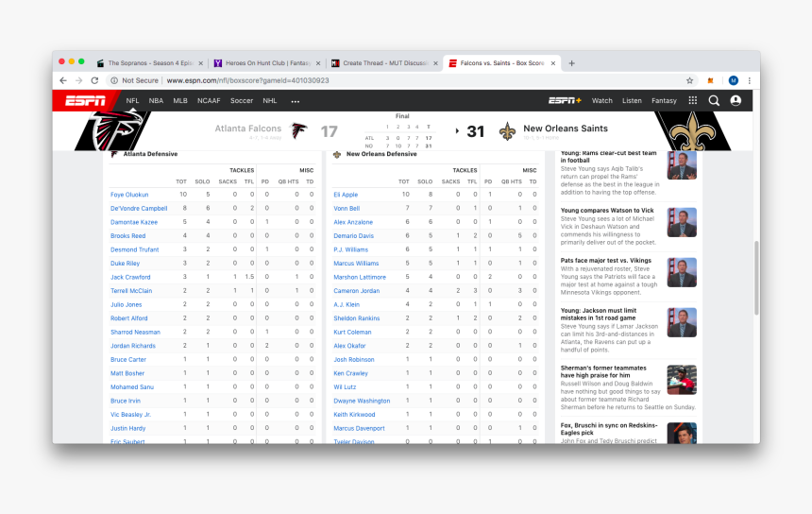Open Cameron Jordan's player page
This screenshot has width=812, height=514.
[x=355, y=291]
